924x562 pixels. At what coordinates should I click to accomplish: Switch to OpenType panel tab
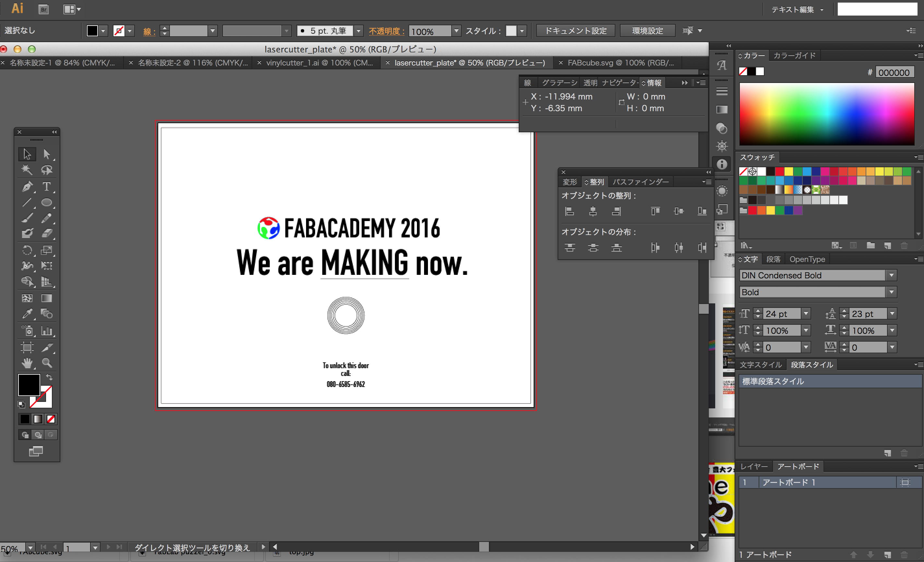click(x=807, y=259)
